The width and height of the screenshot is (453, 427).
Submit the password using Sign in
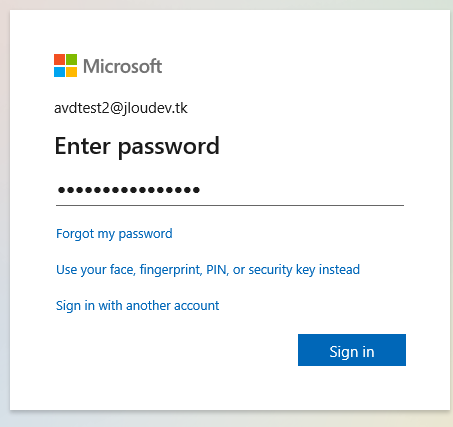(352, 350)
